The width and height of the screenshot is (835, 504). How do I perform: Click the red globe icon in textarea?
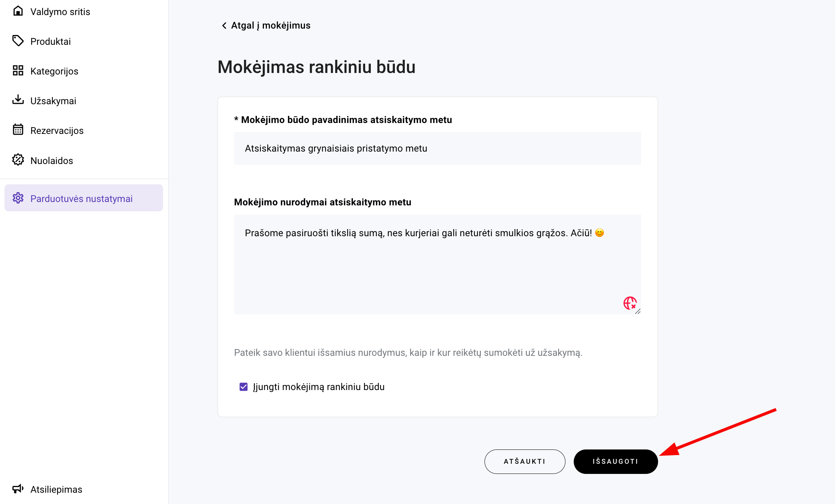[x=629, y=303]
